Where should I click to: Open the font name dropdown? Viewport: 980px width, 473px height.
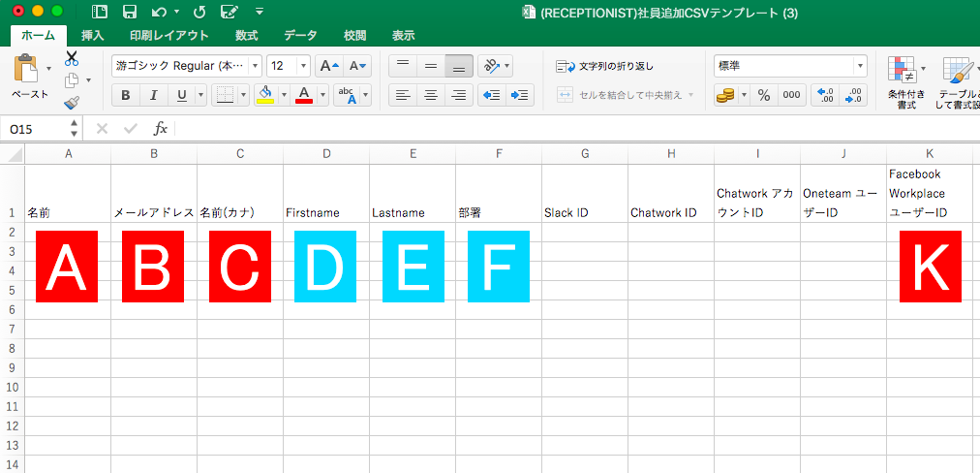(256, 66)
